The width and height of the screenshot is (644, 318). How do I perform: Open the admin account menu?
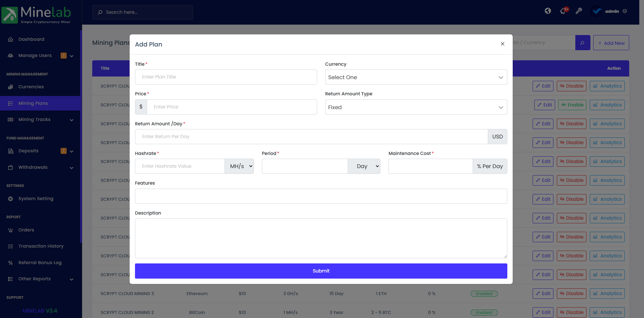612,11
